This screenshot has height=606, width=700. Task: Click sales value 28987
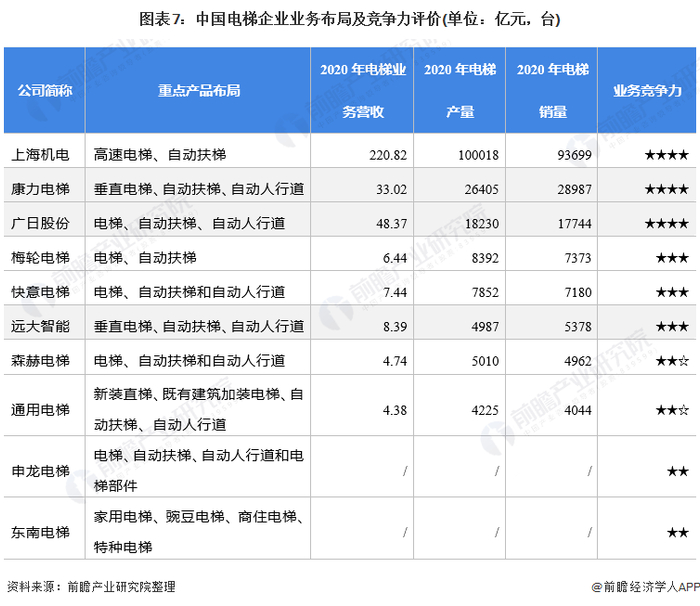(575, 189)
